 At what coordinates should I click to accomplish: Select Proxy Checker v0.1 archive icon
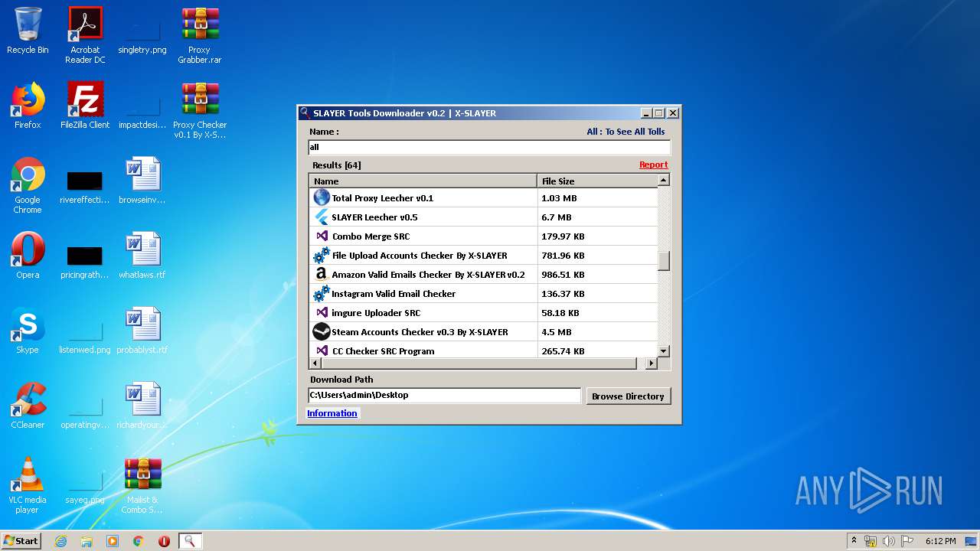200,110
